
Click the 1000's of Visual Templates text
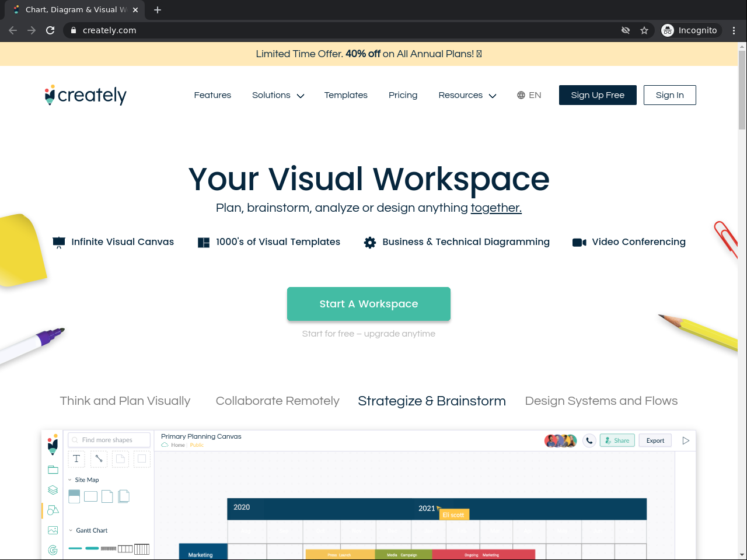coord(278,242)
